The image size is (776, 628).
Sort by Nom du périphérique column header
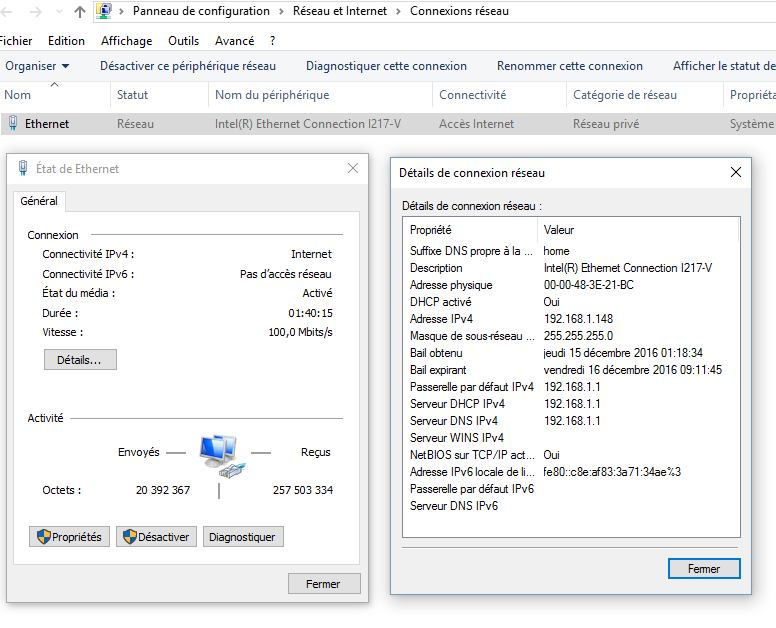[x=272, y=95]
